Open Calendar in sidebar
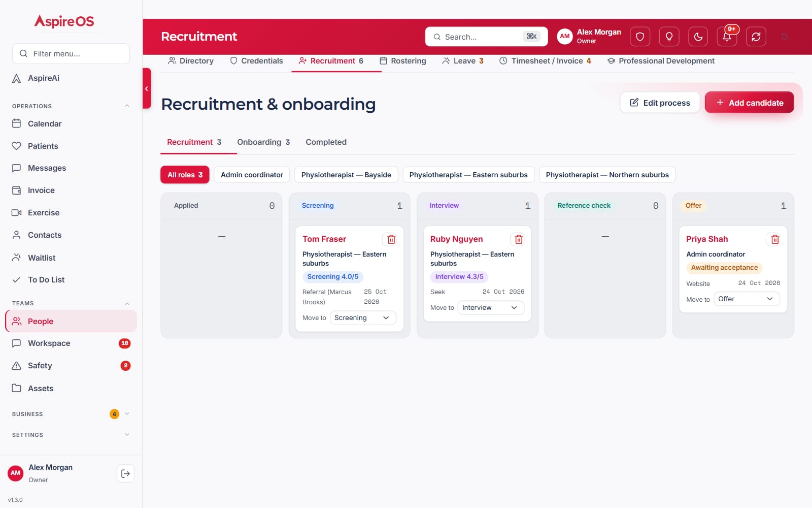812x508 pixels. pos(71,123)
